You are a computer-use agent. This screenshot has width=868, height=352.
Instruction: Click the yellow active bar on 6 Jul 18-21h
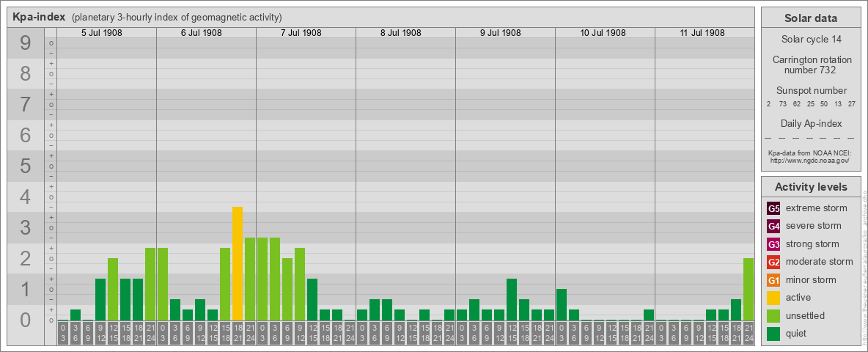tap(238, 263)
